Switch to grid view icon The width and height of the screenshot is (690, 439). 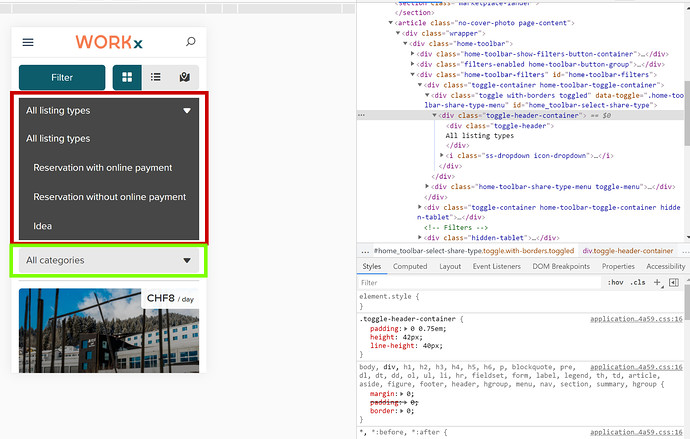point(127,77)
